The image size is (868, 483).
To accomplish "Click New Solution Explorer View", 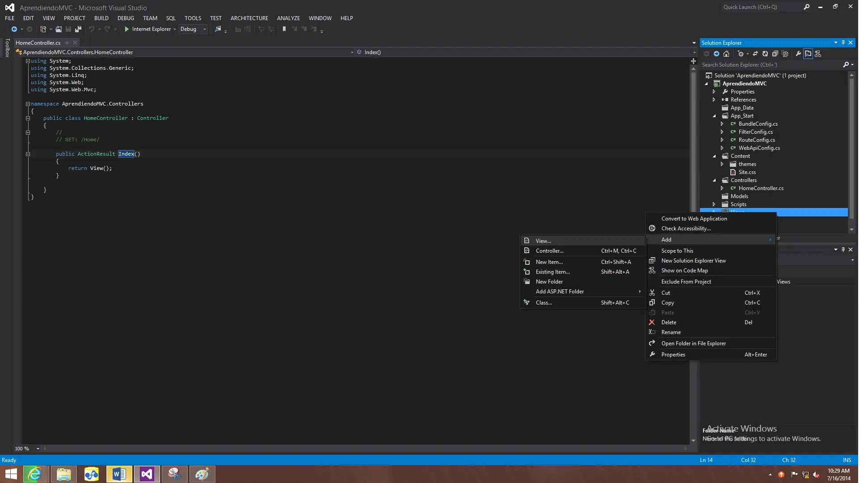I will (711, 261).
